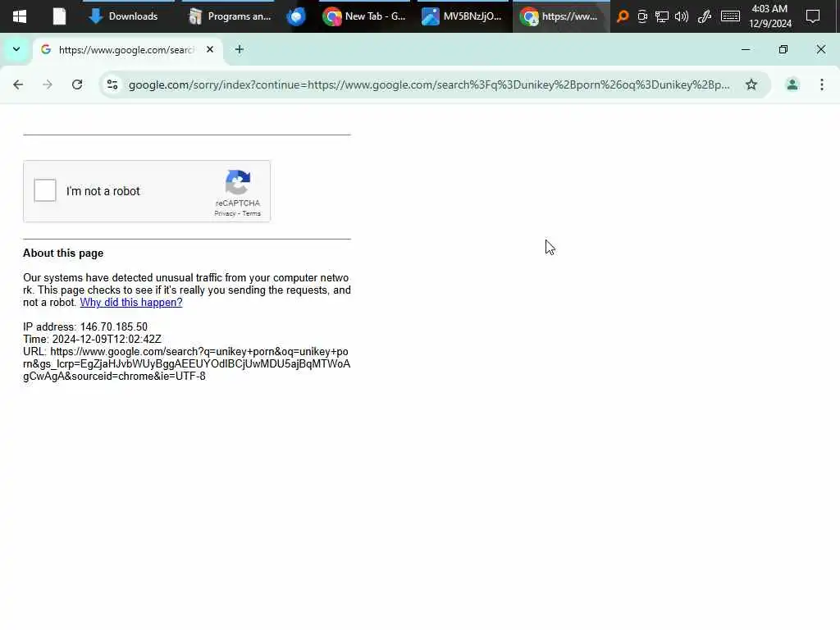Click the blank document taskbar icon
This screenshot has width=840, height=630.
click(x=59, y=16)
